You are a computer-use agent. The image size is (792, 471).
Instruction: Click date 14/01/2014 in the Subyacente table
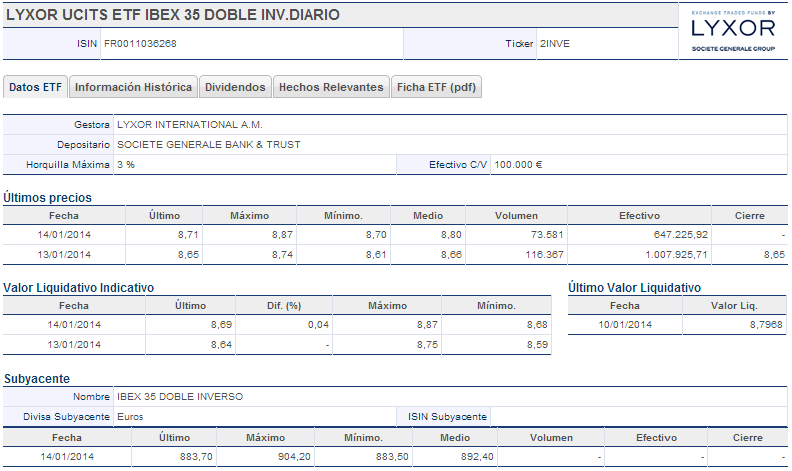pos(67,456)
